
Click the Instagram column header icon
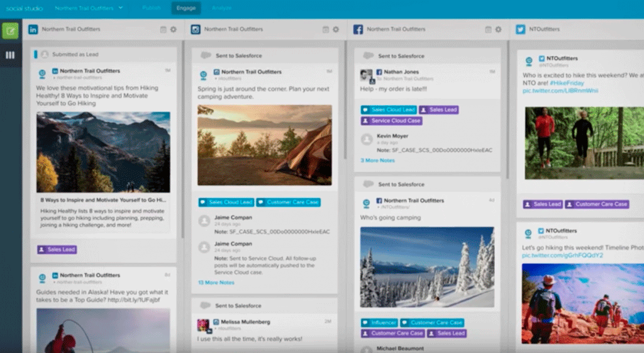click(x=196, y=29)
